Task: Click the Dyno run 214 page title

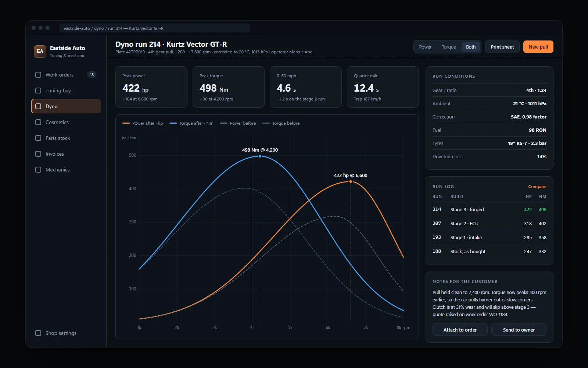Action: pyautogui.click(x=171, y=44)
